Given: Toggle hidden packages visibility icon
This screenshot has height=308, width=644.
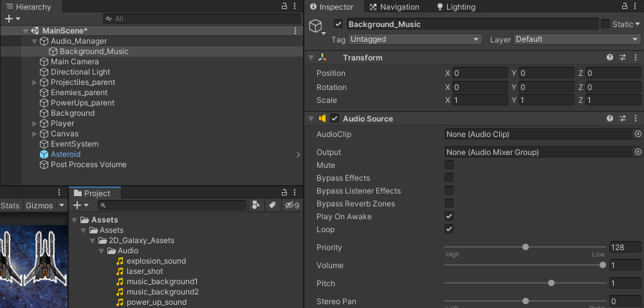Looking at the screenshot, I should [291, 205].
